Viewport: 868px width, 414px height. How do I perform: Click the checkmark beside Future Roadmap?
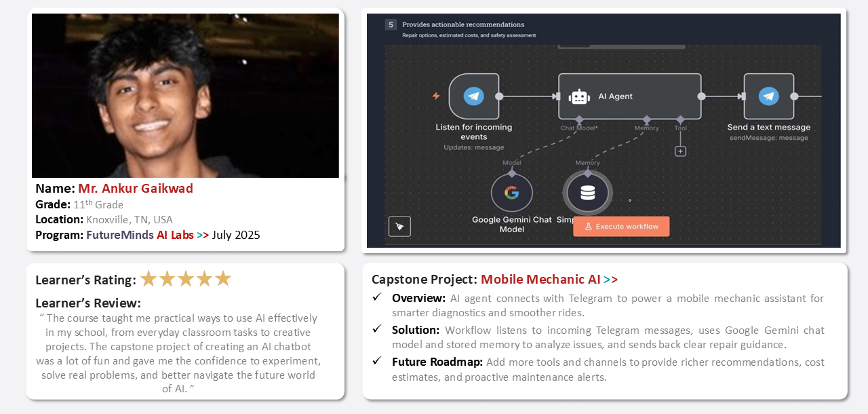tap(377, 361)
